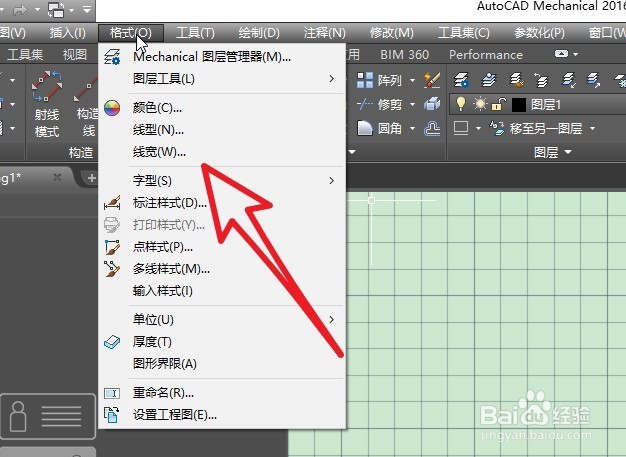Viewport: 626px width, 457px height.
Task: Expand 单位(U) submenu
Action: [x=222, y=320]
